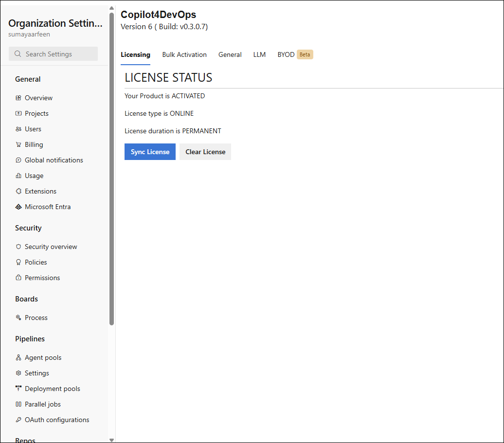Screen dimensions: 504x443
Task: Click the Extensions puzzle icon
Action: [18, 191]
